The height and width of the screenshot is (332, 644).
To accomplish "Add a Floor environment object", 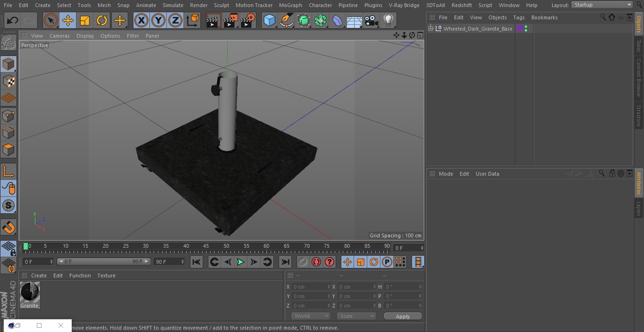I will pos(355,21).
